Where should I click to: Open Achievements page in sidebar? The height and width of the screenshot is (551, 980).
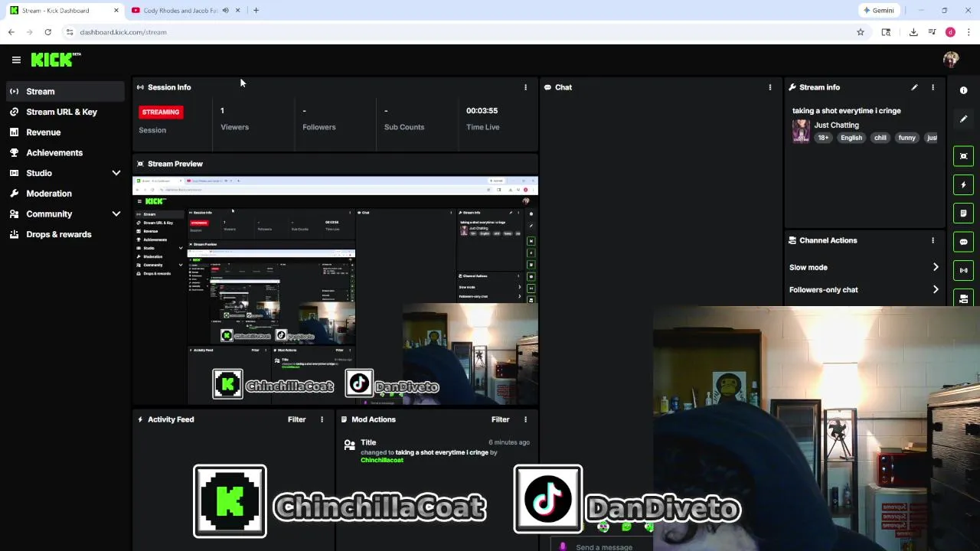64,153
